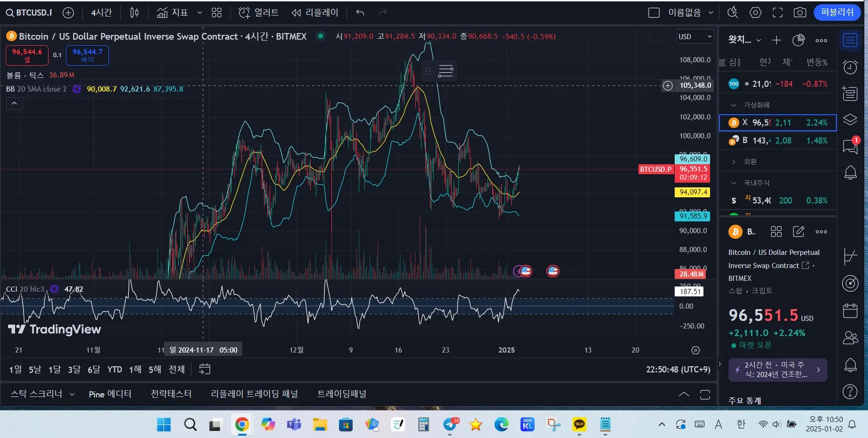The image size is (868, 438).
Task: Open the 스탁 스크리너 dropdown arrow
Action: coord(72,394)
